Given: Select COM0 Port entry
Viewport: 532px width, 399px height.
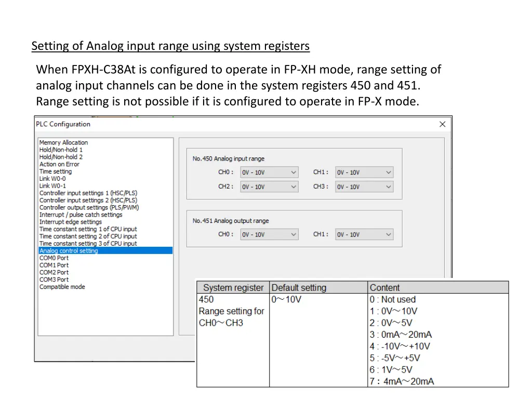Looking at the screenshot, I should coord(54,258).
